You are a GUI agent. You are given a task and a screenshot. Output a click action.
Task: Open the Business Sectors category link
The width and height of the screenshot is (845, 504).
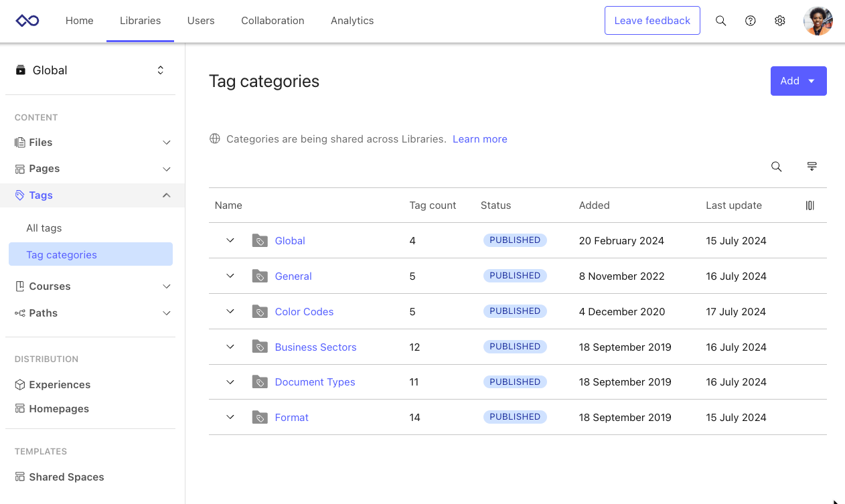[315, 347]
